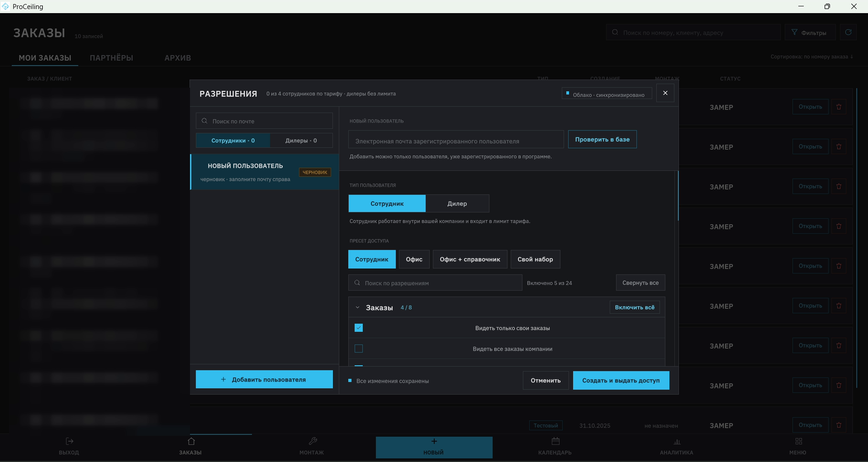Switch to Сотрудники · 0 tab
This screenshot has width=868, height=462.
point(233,140)
